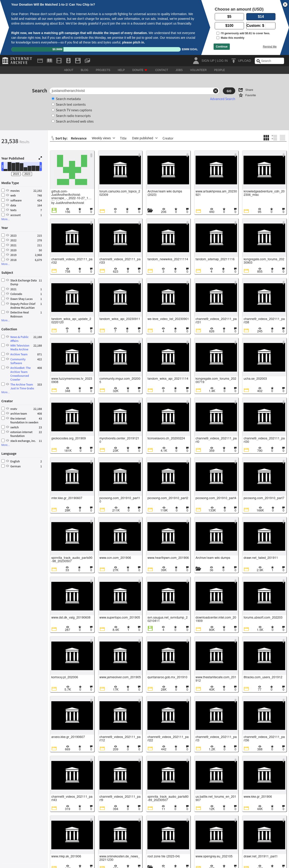Click the user avatar icon
This screenshot has width=289, height=868.
(x=196, y=61)
